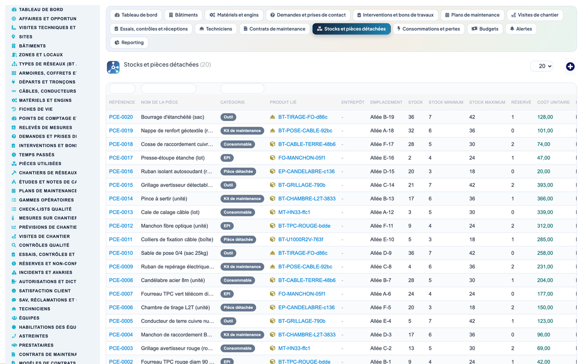Click the Fiches de vie sidebar history icon
588x364 pixels.
[x=14, y=109]
